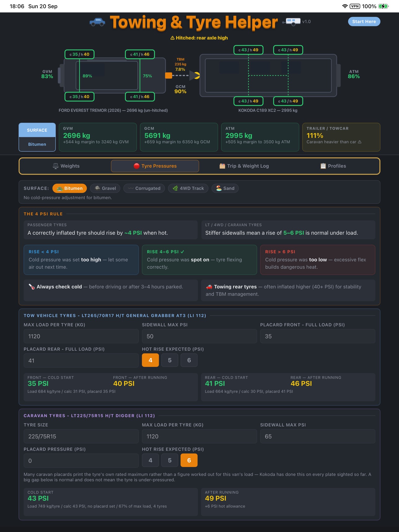Click the ATM 2995 kg summary card
Image resolution: width=399 pixels, height=532 pixels.
coord(260,137)
